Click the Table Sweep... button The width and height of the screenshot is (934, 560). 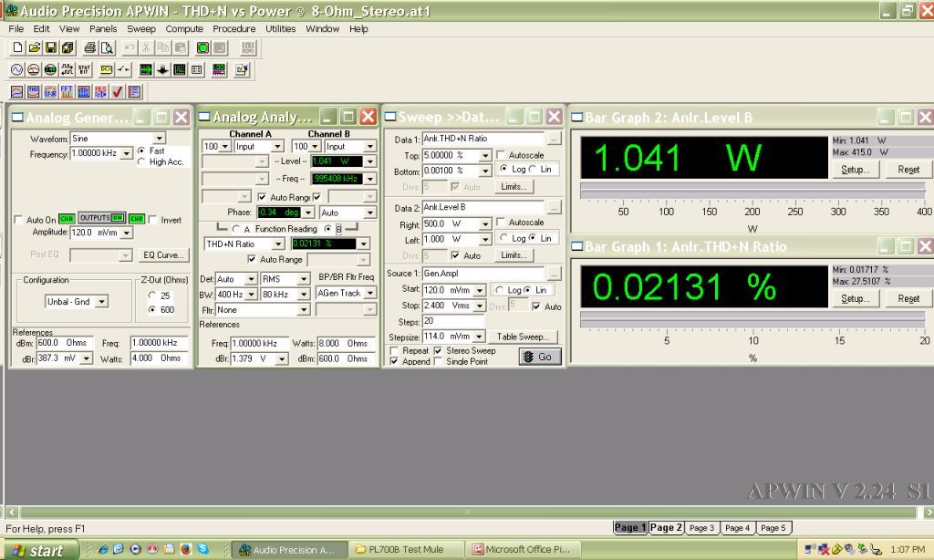click(523, 337)
